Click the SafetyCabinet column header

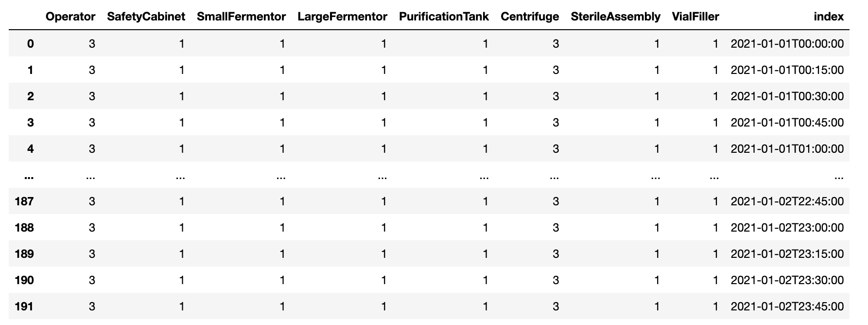146,17
